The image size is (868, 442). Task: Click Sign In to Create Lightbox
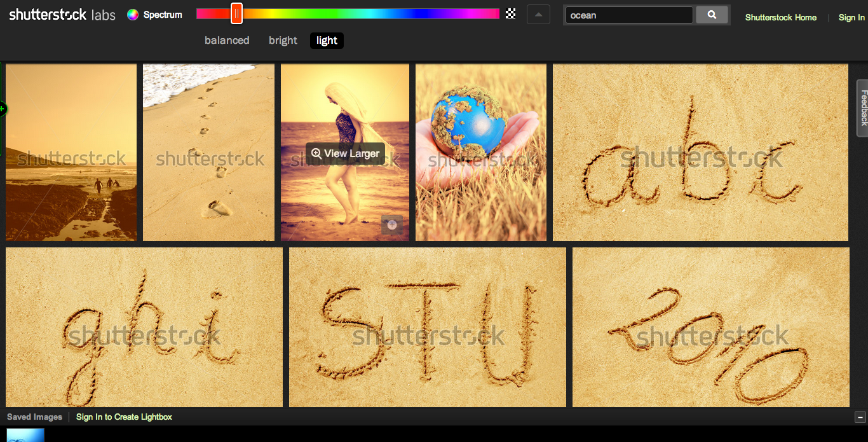[124, 417]
